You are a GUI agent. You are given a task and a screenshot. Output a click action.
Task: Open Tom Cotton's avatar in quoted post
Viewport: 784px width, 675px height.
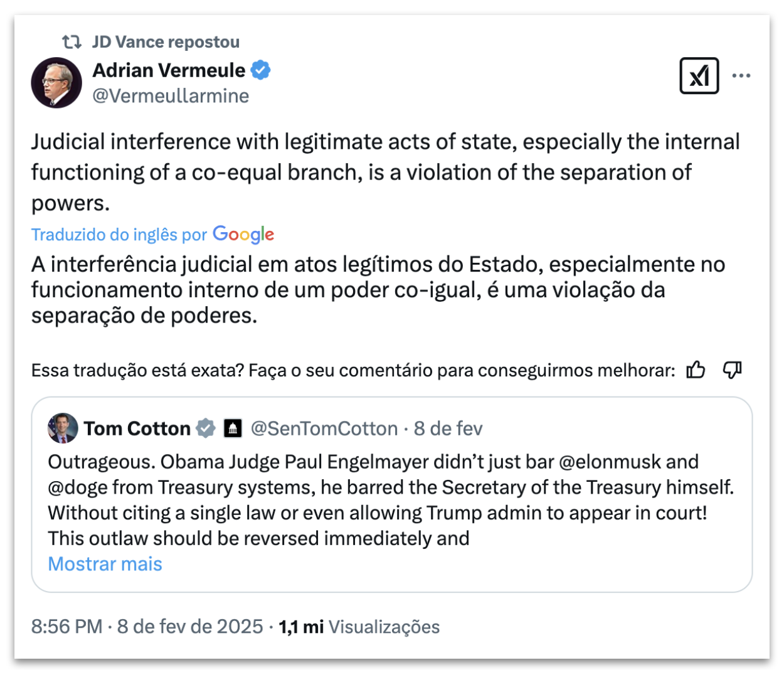pos(63,428)
